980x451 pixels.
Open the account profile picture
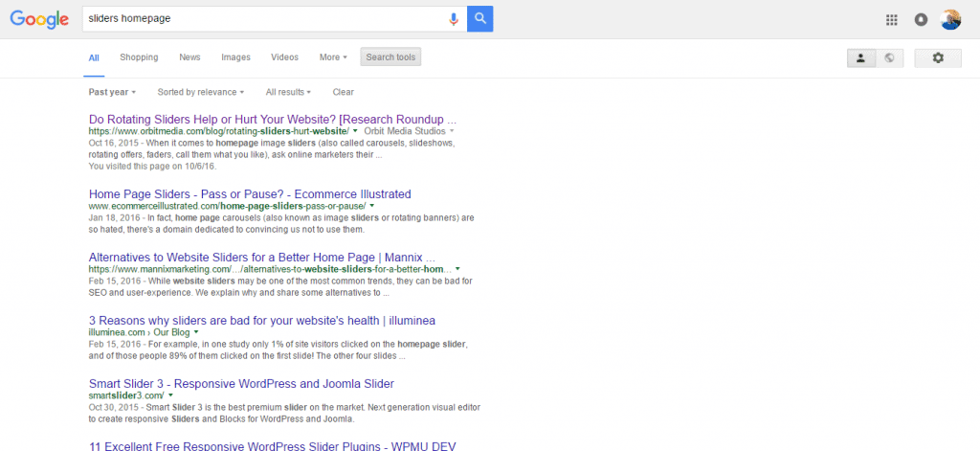950,19
